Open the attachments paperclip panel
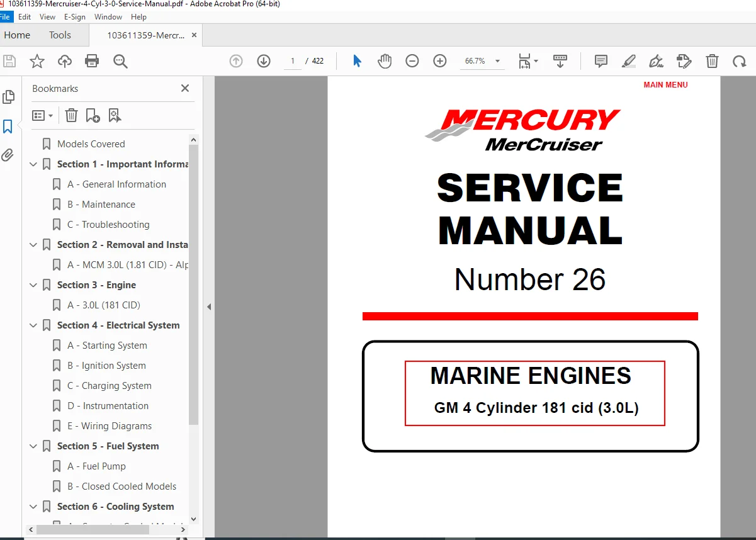The image size is (756, 540). [x=8, y=155]
